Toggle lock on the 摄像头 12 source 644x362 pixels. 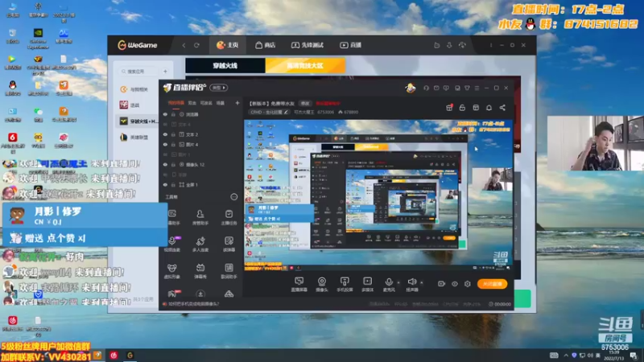(173, 165)
